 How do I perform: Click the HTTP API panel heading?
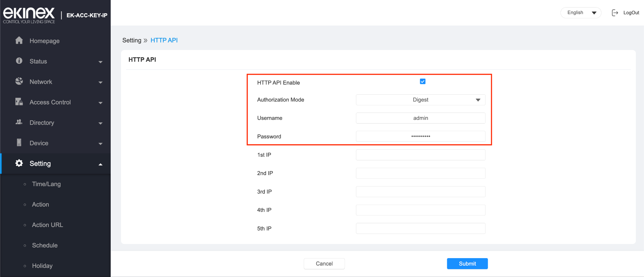[142, 59]
